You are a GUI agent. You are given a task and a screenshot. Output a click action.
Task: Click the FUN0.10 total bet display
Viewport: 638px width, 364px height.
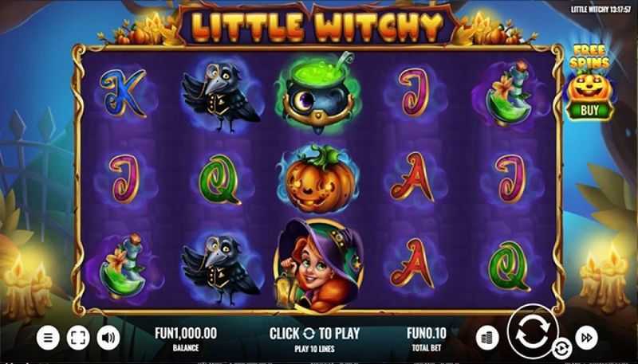pyautogui.click(x=427, y=339)
